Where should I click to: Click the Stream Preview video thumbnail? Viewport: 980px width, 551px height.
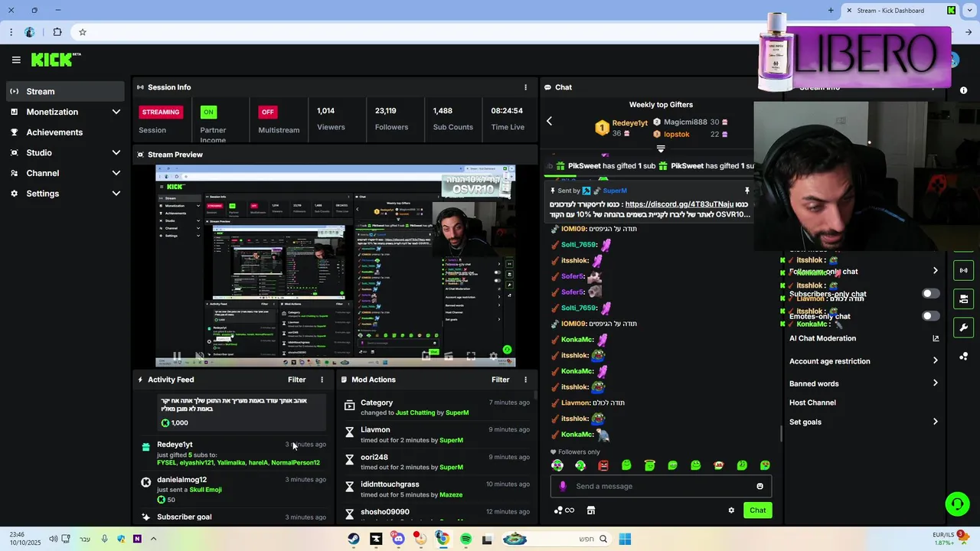pos(335,266)
